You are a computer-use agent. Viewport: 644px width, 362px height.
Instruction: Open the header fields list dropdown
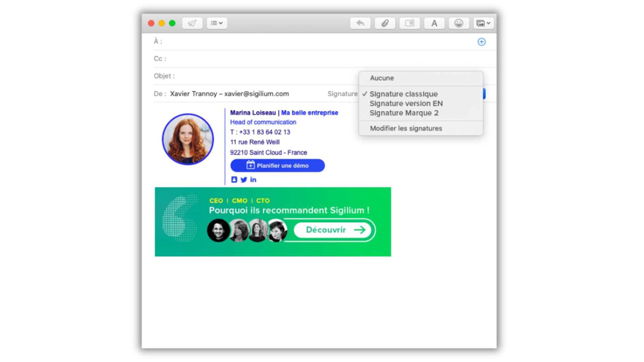click(x=217, y=23)
